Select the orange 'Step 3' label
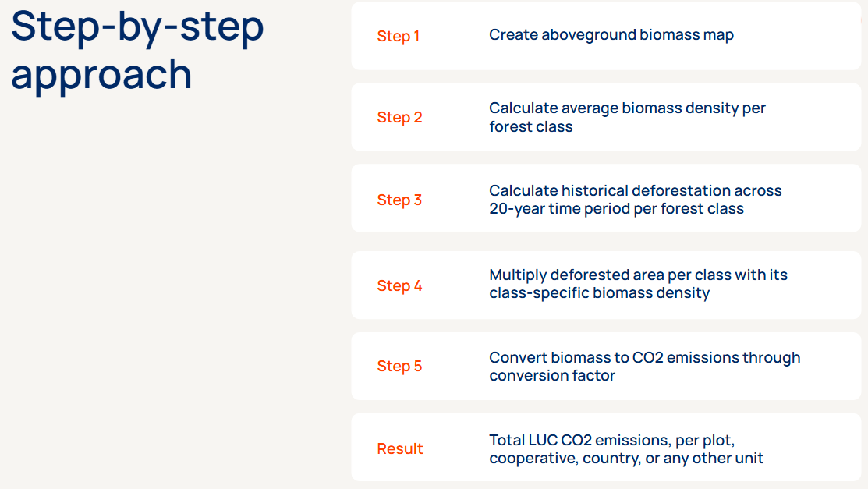The image size is (868, 489). pos(399,200)
